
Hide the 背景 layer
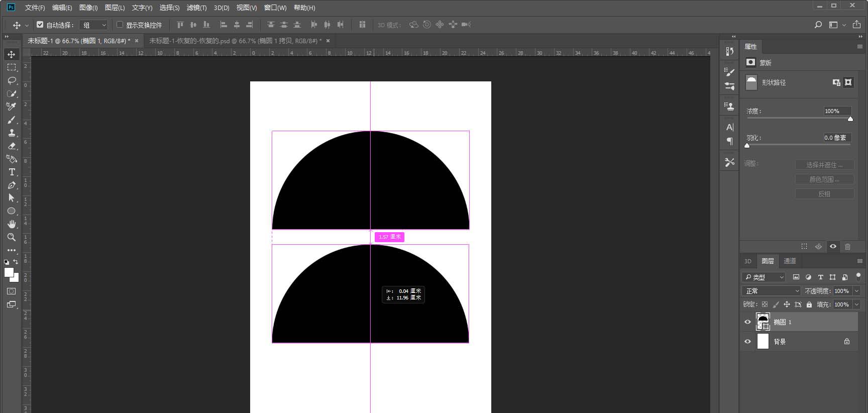747,341
